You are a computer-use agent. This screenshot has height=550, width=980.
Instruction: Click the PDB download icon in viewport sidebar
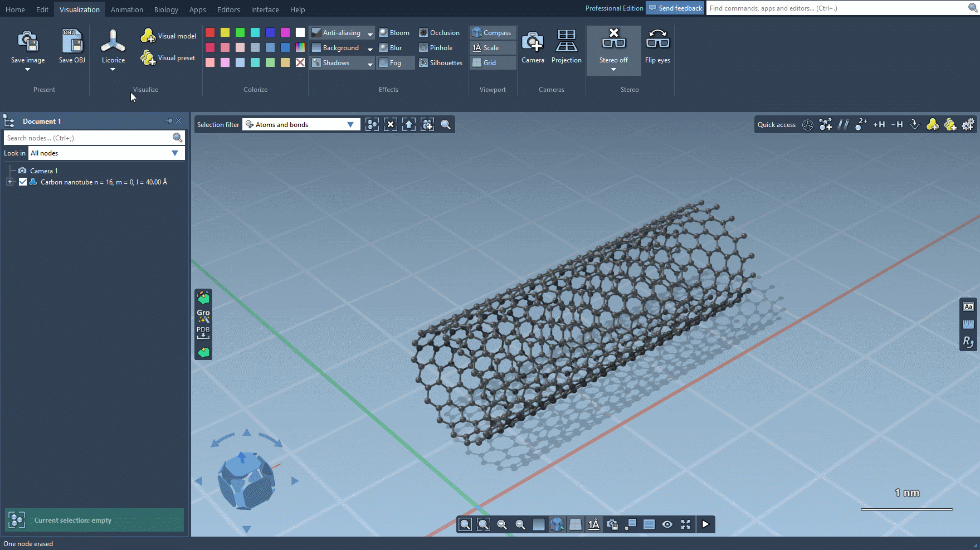[x=203, y=333]
